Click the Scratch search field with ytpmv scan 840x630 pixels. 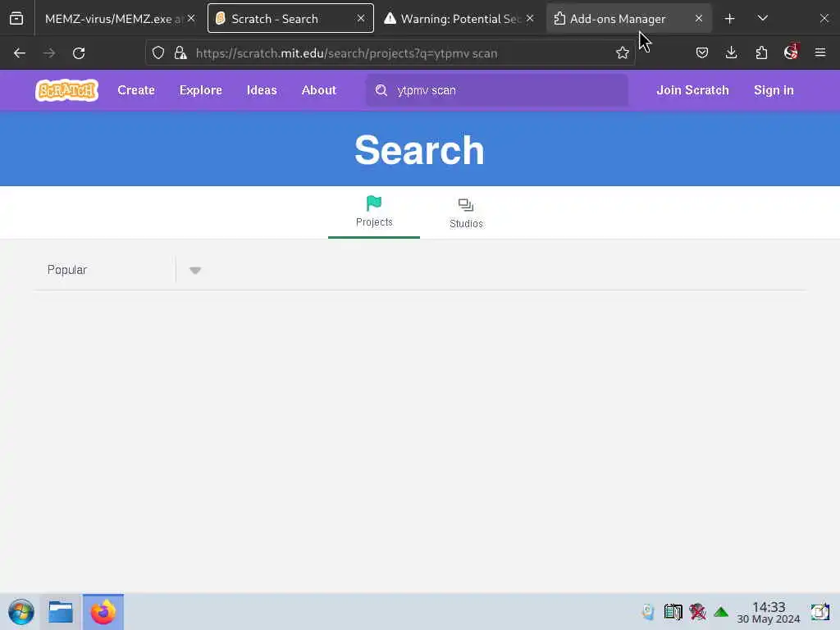click(497, 90)
